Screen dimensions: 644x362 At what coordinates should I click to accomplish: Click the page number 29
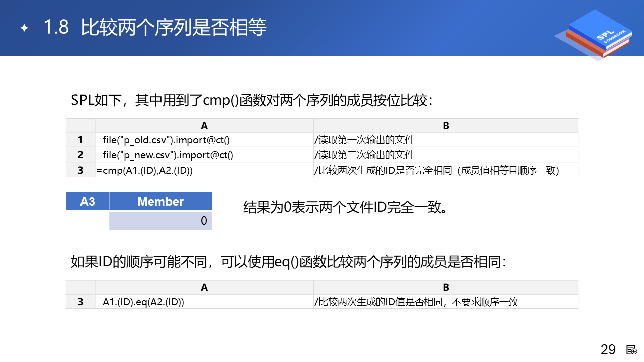pyautogui.click(x=608, y=350)
